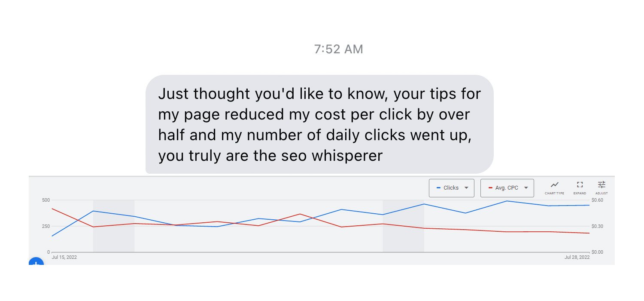Click the blue Clicks legend dash

point(438,188)
